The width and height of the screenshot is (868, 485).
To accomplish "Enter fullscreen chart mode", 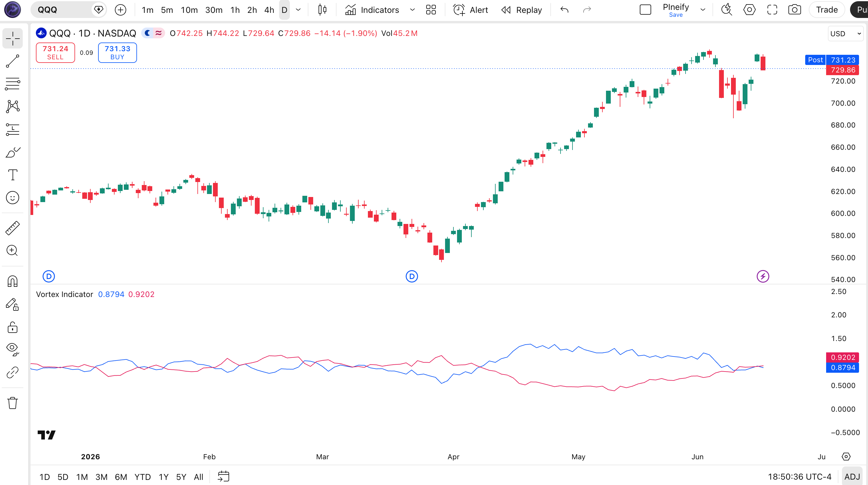I will pyautogui.click(x=772, y=10).
